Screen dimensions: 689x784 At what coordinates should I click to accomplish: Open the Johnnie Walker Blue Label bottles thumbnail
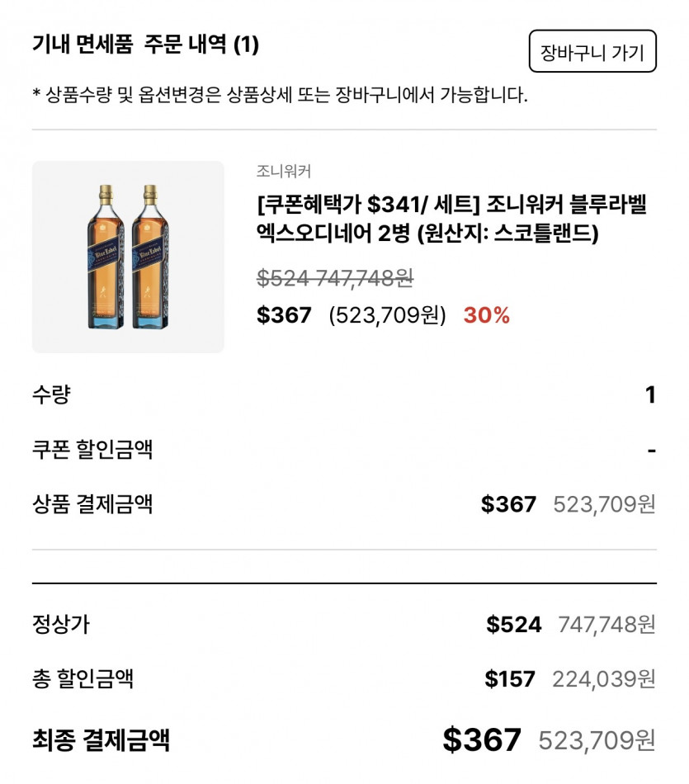click(x=128, y=257)
